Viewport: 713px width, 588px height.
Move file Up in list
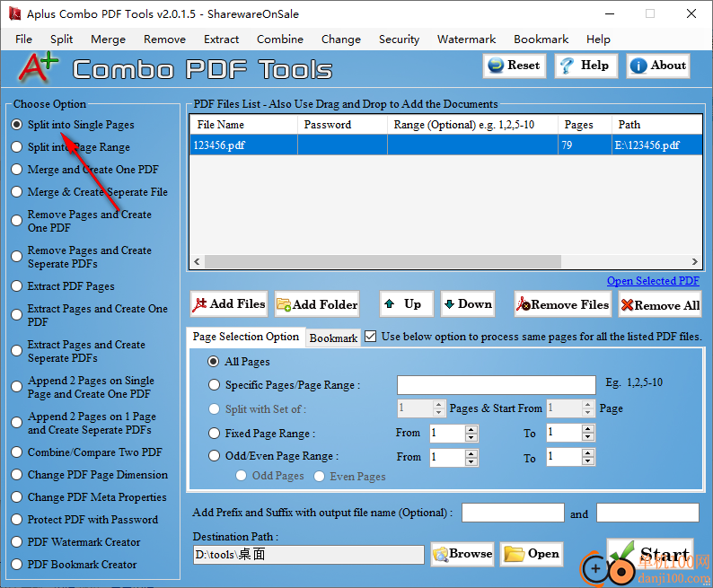(x=407, y=304)
